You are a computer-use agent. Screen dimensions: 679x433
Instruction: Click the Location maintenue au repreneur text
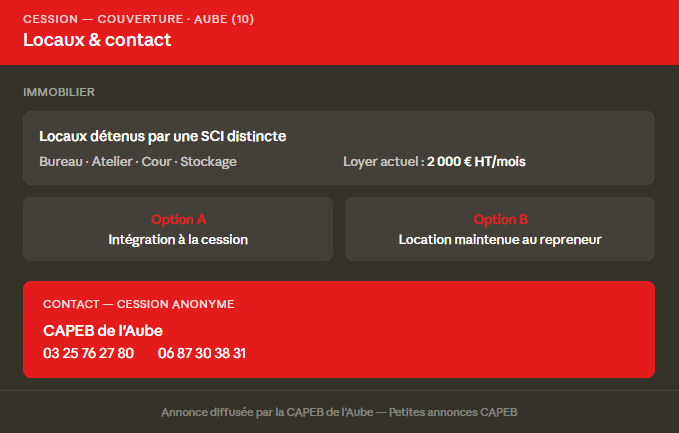click(500, 239)
